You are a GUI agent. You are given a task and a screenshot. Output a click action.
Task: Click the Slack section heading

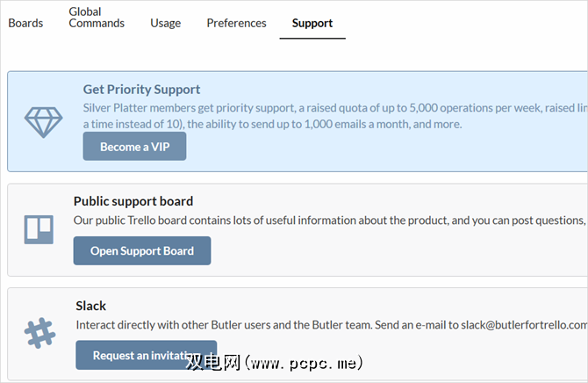click(x=90, y=306)
